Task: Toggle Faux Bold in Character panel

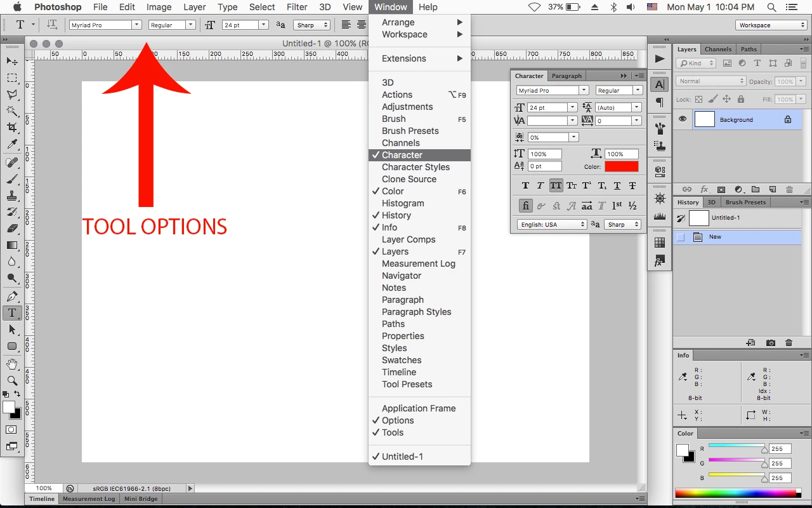Action: coord(525,186)
